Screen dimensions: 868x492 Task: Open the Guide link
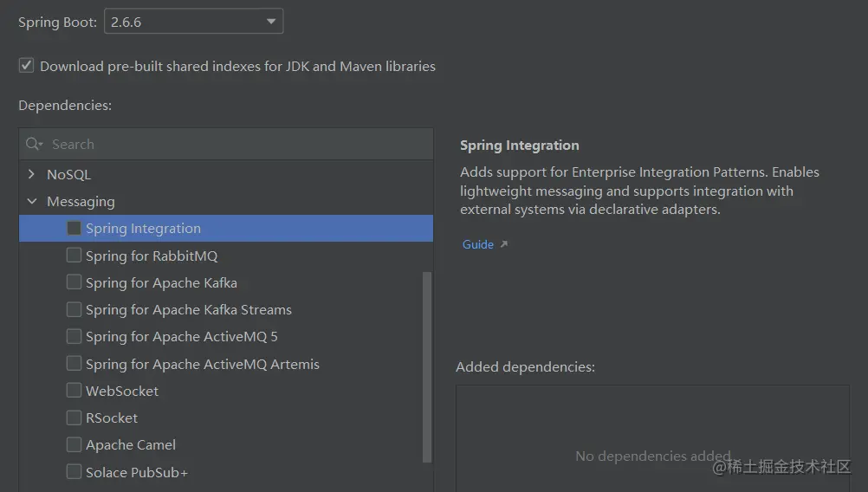tap(477, 245)
